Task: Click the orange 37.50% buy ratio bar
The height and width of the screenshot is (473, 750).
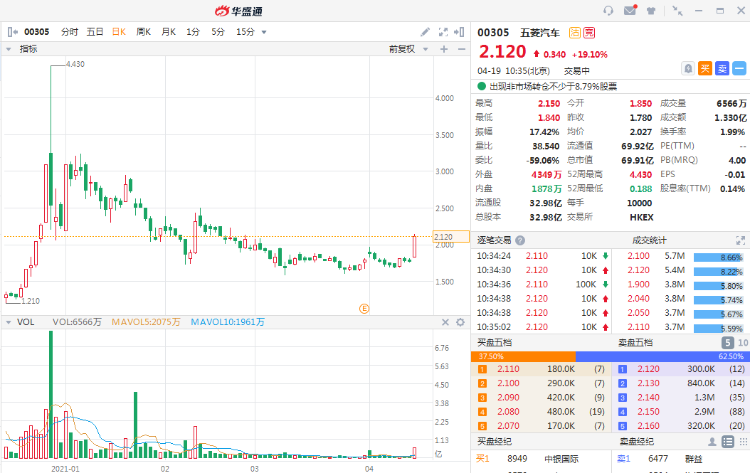Action: [523, 356]
